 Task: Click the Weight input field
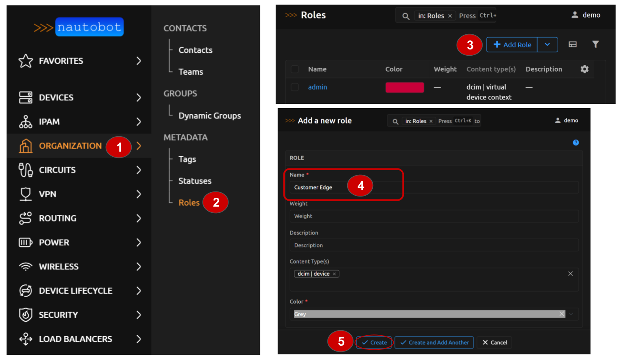434,216
